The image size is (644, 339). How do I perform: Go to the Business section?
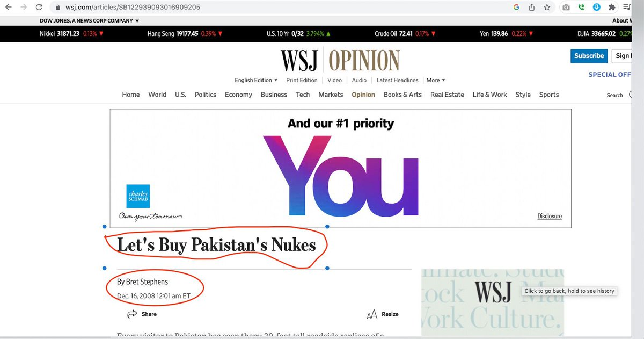point(274,95)
